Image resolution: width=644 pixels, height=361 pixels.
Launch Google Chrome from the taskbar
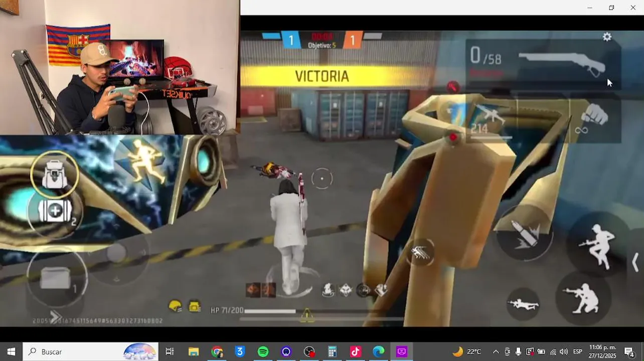tap(217, 351)
